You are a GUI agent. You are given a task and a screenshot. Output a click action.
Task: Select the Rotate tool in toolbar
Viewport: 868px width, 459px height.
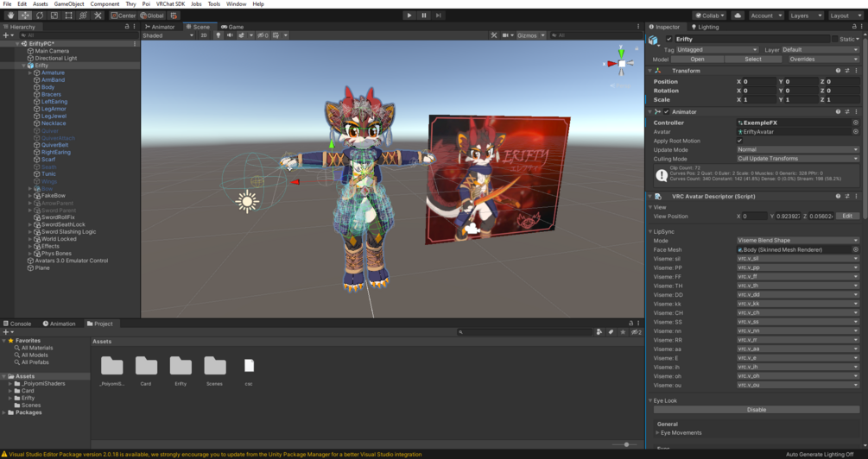pos(40,16)
